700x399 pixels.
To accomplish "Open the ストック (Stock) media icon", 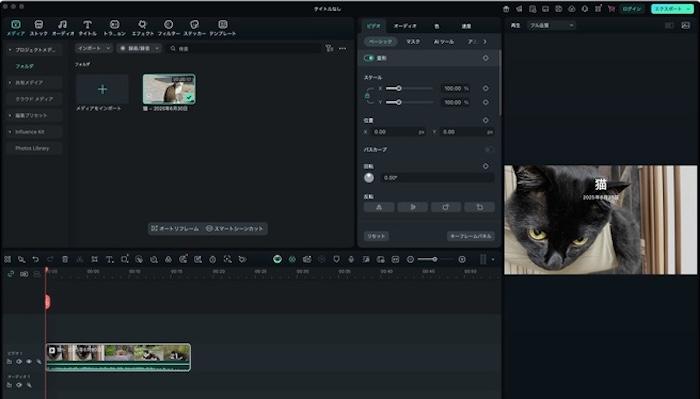I will tap(39, 24).
